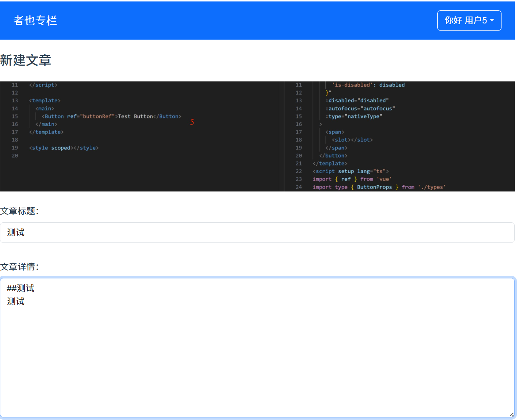Focus the 文章详情 textarea
This screenshot has height=420, width=518.
coord(257,348)
